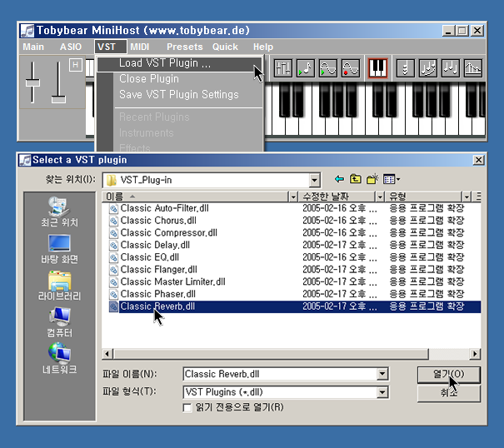Image resolution: width=504 pixels, height=448 pixels.
Task: Click the play MIDI note toolbar icon
Action: 306,68
